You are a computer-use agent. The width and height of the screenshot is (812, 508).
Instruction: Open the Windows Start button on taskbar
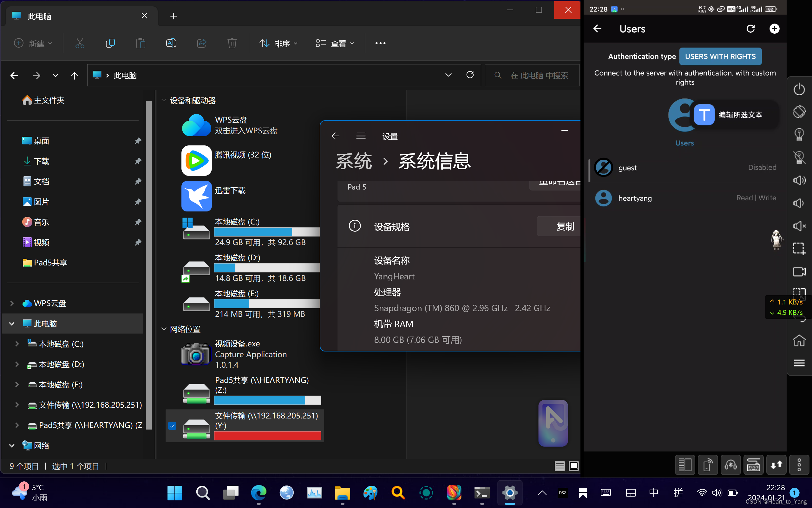pos(174,493)
